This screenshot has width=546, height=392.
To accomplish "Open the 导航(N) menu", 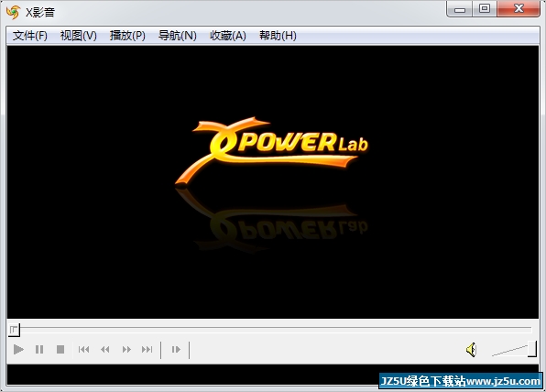I will pyautogui.click(x=177, y=36).
